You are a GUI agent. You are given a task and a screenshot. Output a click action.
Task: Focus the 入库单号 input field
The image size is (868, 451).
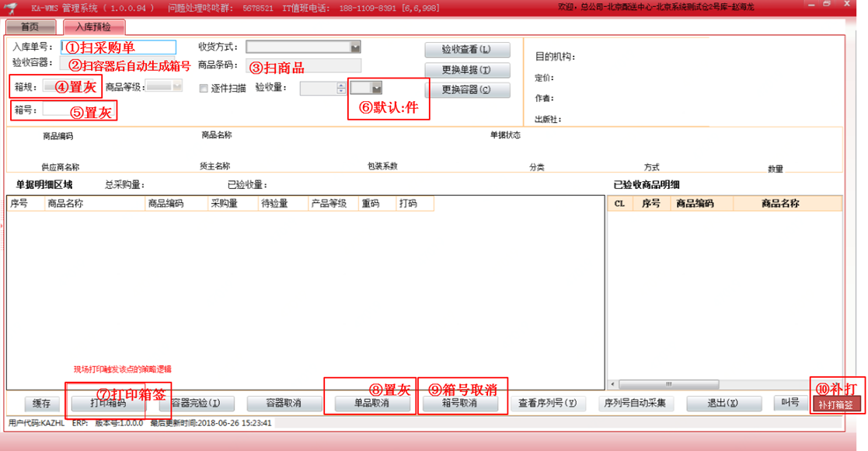(118, 47)
